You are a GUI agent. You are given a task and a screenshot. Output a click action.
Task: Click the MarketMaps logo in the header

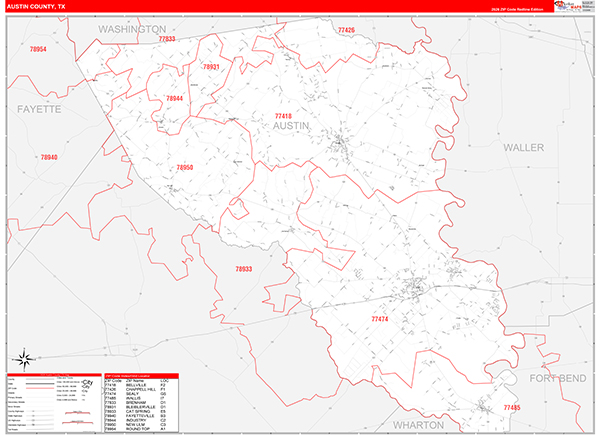(x=568, y=6)
